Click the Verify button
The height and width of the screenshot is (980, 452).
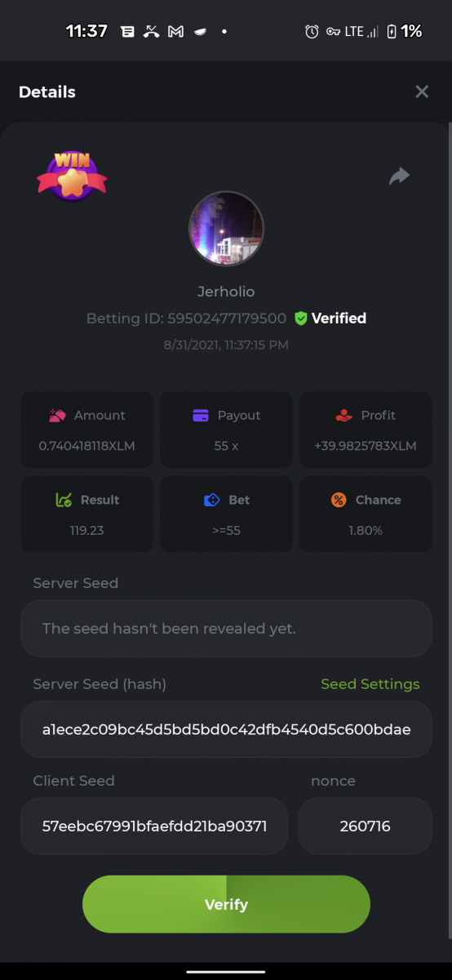pyautogui.click(x=226, y=904)
